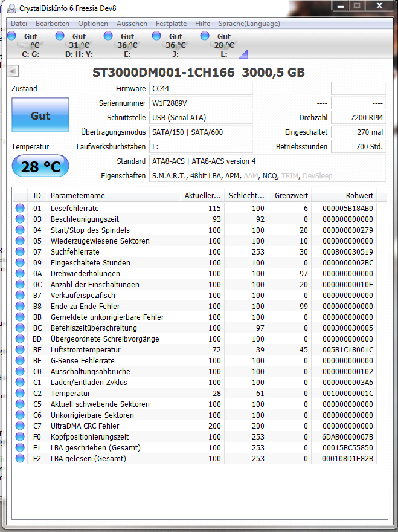398x532 pixels.
Task: Click status orb of UltraDMA CRC Fehler
Action: (20, 426)
